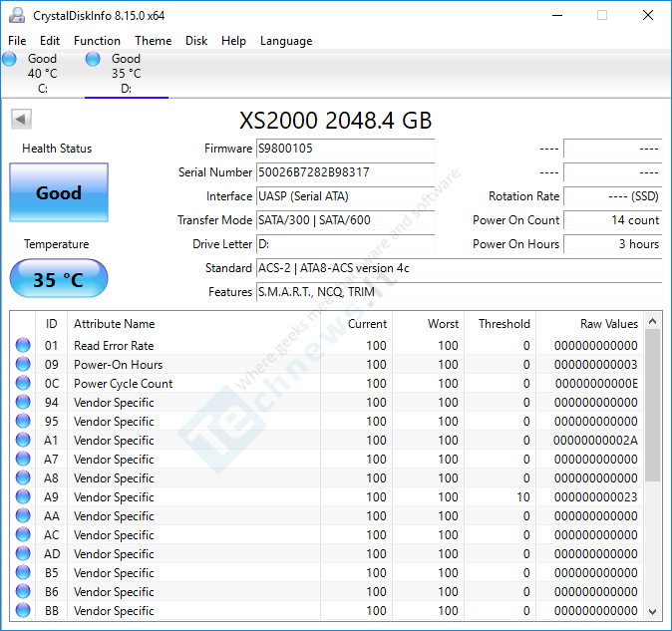The image size is (672, 631).
Task: Click status orb of attribute AC row
Action: coord(23,534)
